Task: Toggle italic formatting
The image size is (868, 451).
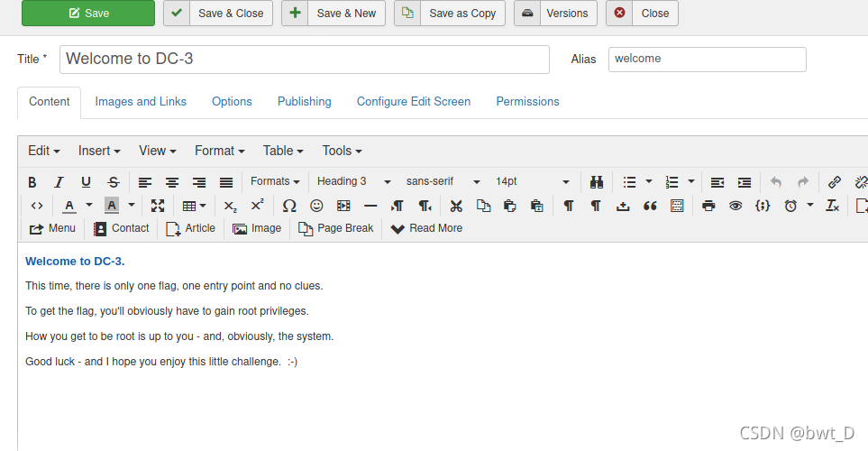Action: point(59,181)
